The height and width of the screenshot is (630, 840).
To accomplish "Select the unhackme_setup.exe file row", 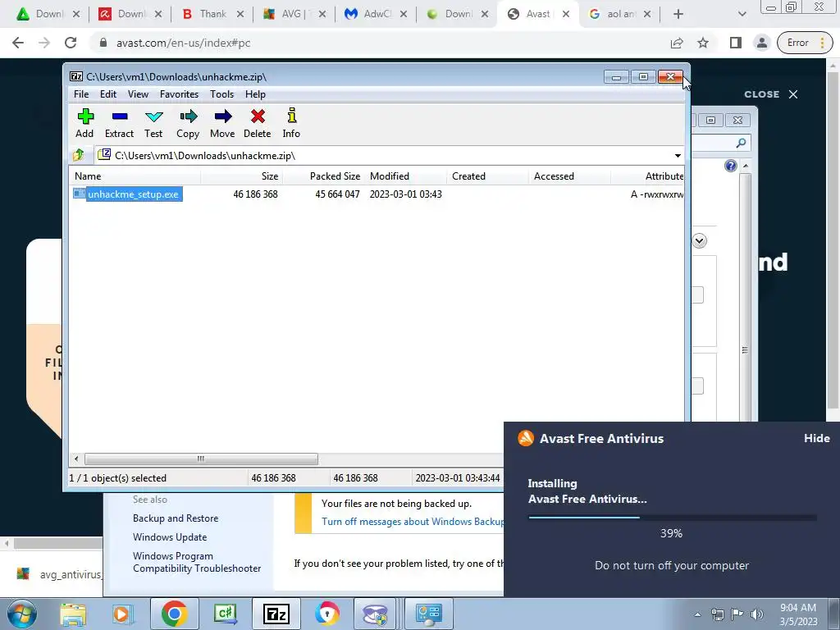I will [377, 194].
